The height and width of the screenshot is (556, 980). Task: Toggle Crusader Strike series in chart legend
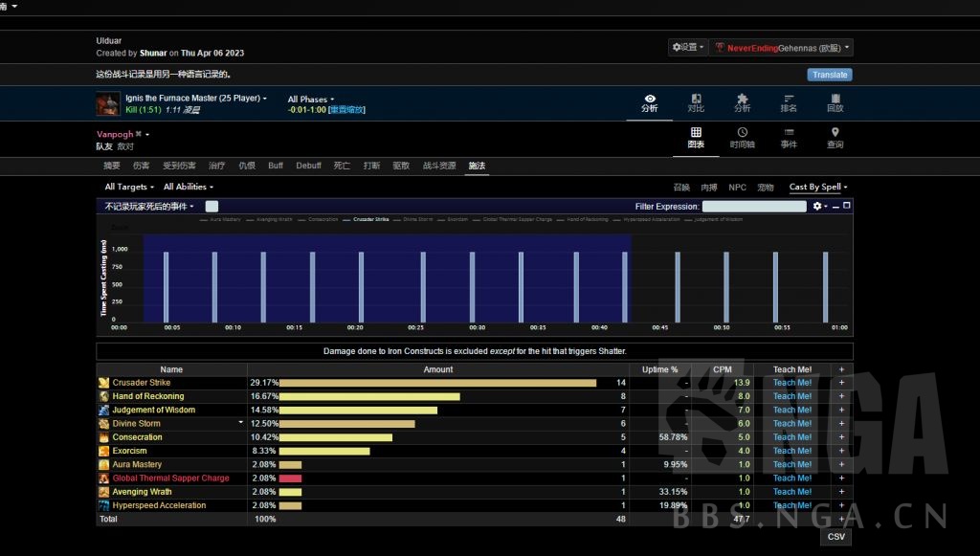pyautogui.click(x=370, y=219)
